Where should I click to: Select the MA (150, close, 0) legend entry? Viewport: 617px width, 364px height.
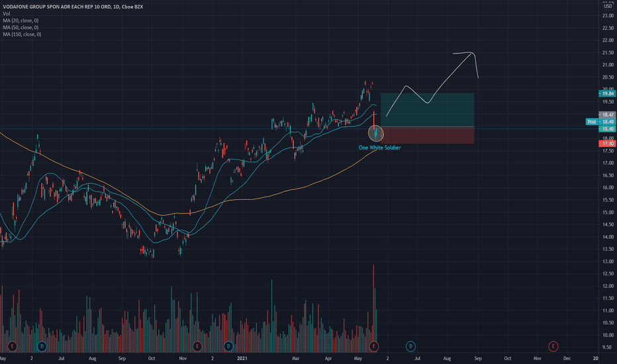point(22,34)
